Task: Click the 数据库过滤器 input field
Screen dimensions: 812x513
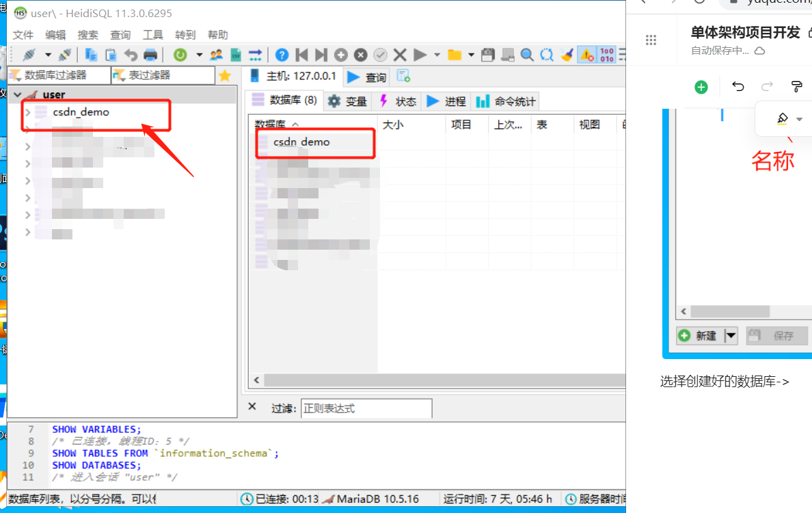Action: [59, 75]
